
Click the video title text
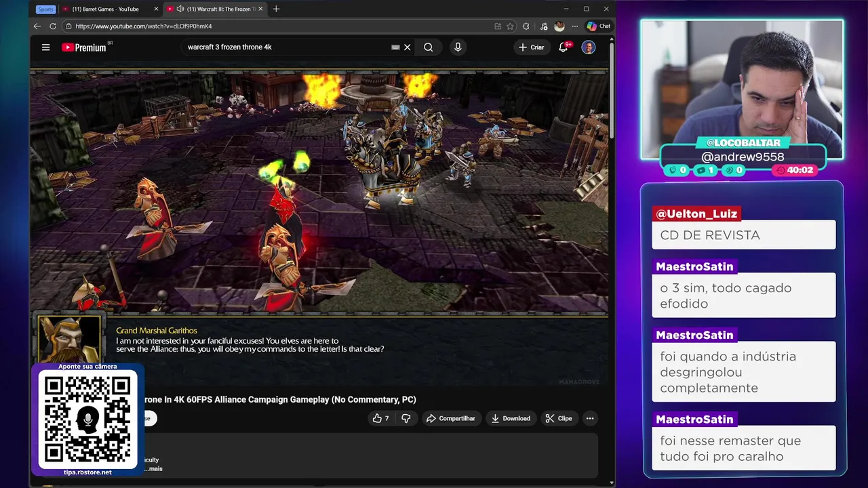[x=281, y=399]
